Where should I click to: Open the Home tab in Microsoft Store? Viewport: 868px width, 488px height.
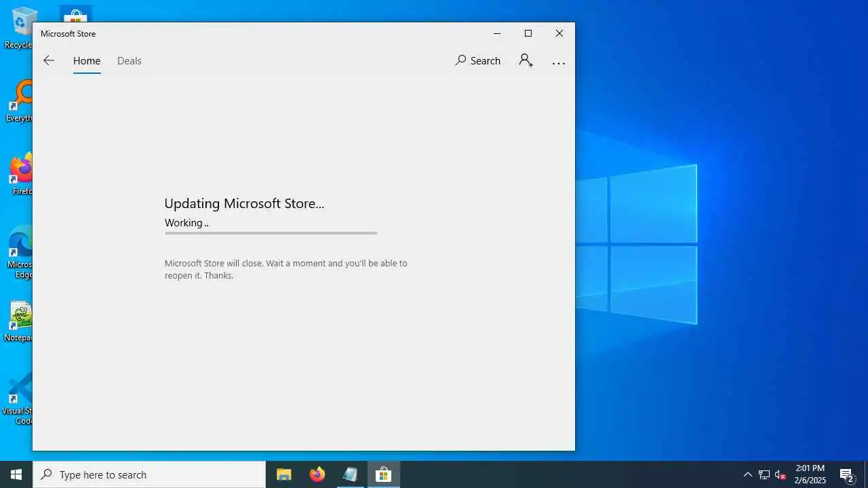[87, 61]
